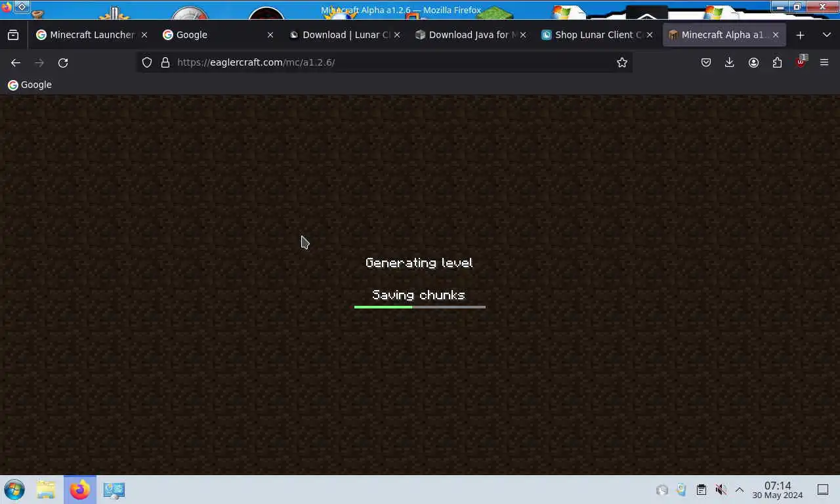Expand the list all tabs dropdown
This screenshot has width=840, height=504.
click(x=826, y=35)
